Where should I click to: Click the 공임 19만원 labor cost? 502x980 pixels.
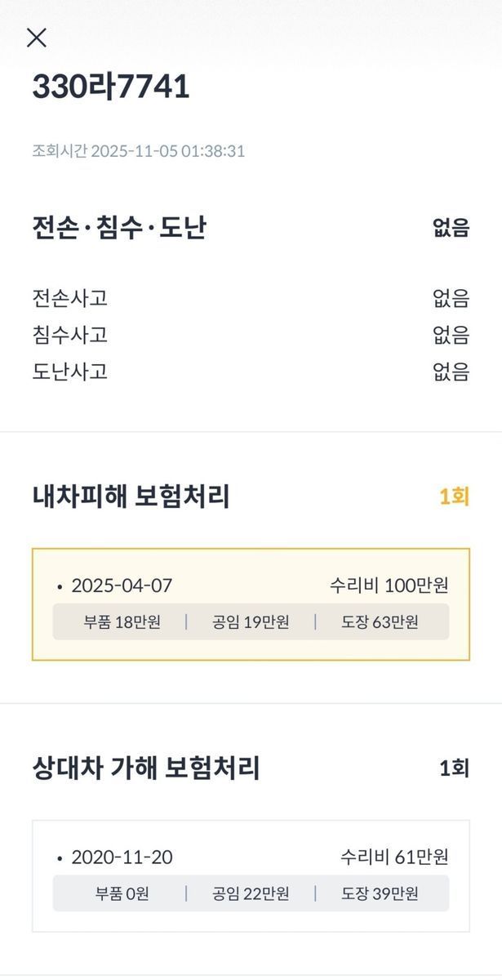251,622
